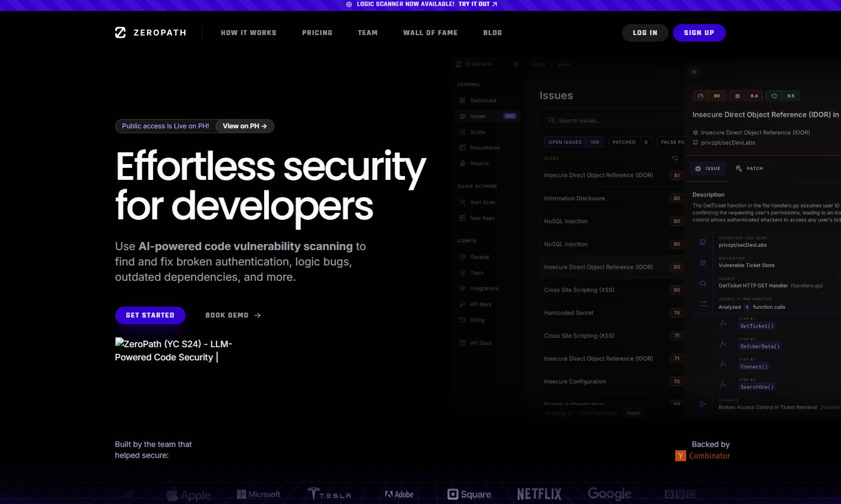Close the issue detail panel
841x504 pixels.
694,72
